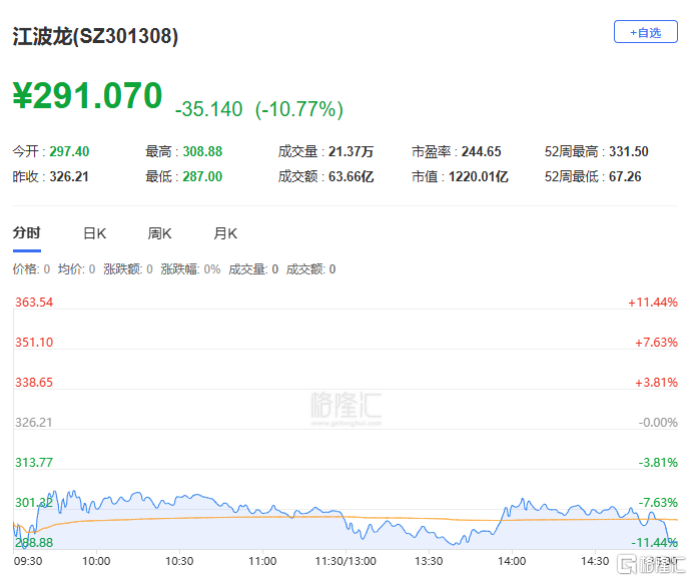Screen dimensions: 692x581
Task: Click the stock title 江波龙(SZ301308)
Action: (x=95, y=36)
